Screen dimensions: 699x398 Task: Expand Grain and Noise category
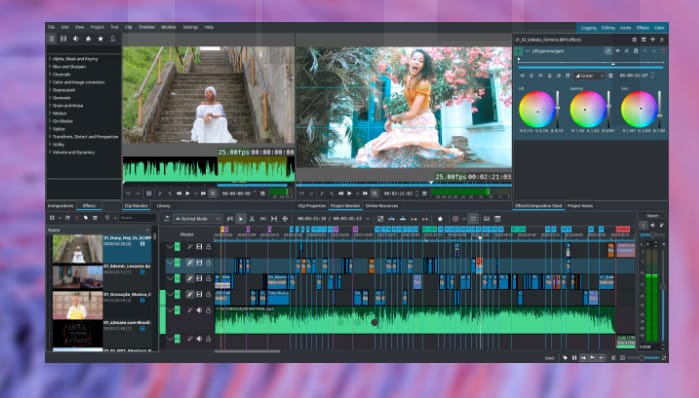click(x=49, y=106)
